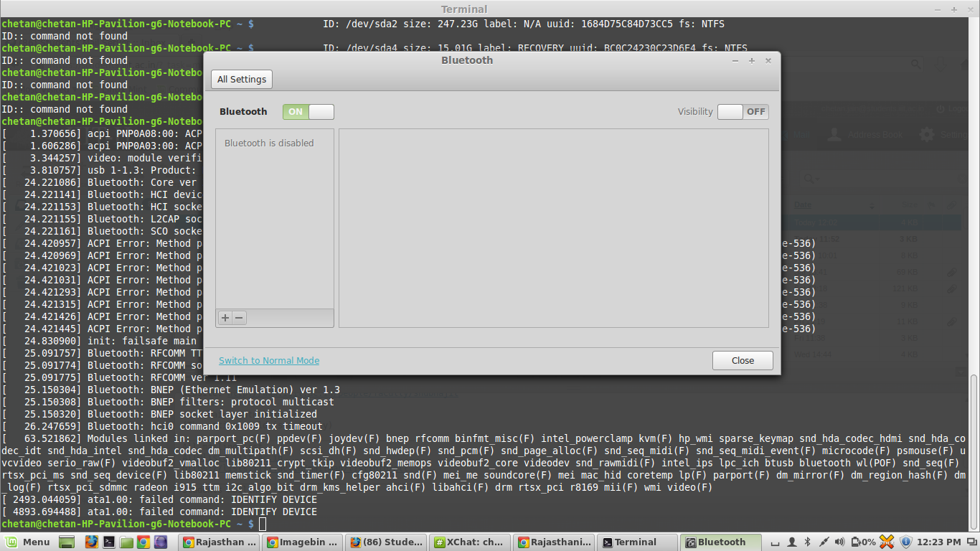Click the 4893.694488 ata1.00 failed command line
Viewport: 980px width, 551px height.
pos(159,512)
